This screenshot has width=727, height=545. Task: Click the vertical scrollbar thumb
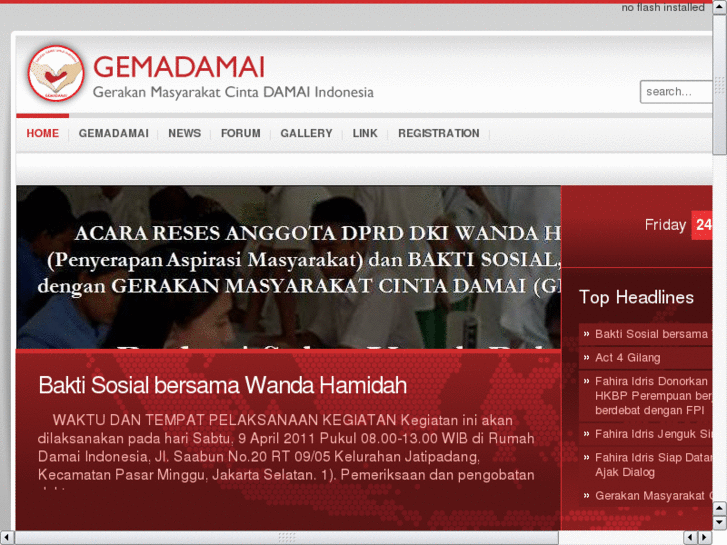[x=720, y=84]
